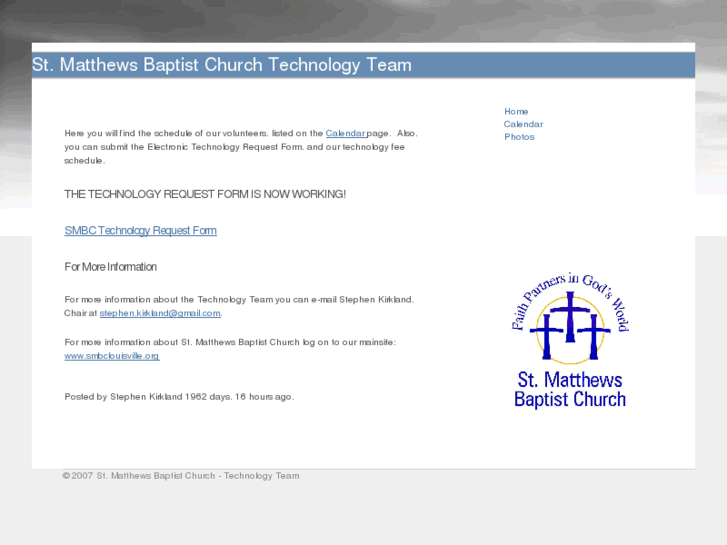Click the ©2007 footer copyright text
The width and height of the screenshot is (727, 545).
click(x=181, y=476)
